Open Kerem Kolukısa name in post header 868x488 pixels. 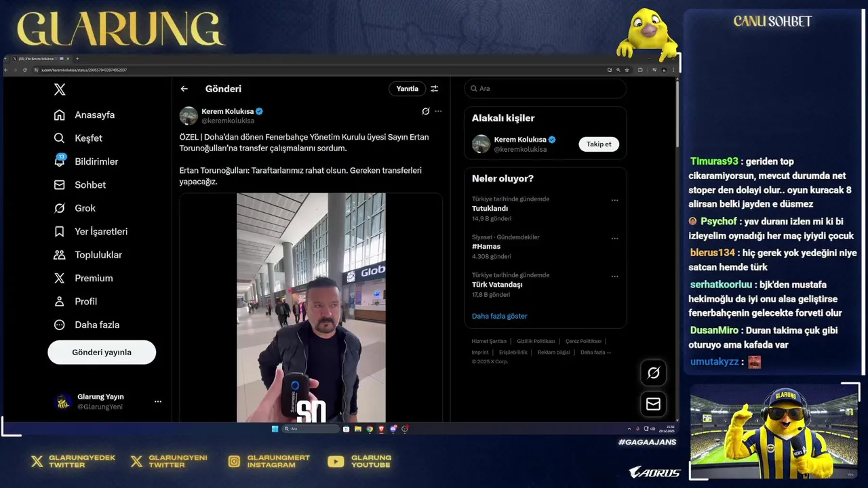coord(228,111)
